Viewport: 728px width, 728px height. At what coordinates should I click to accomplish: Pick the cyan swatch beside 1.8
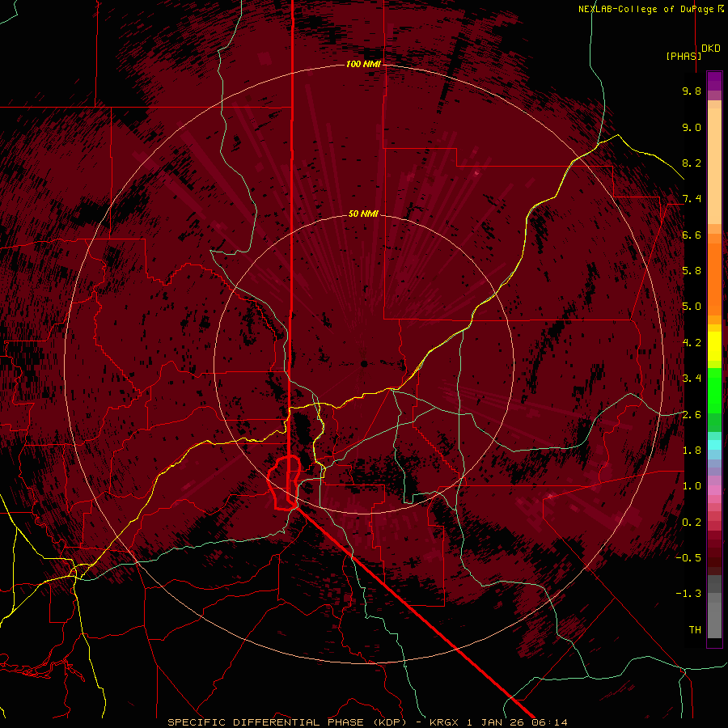click(714, 445)
